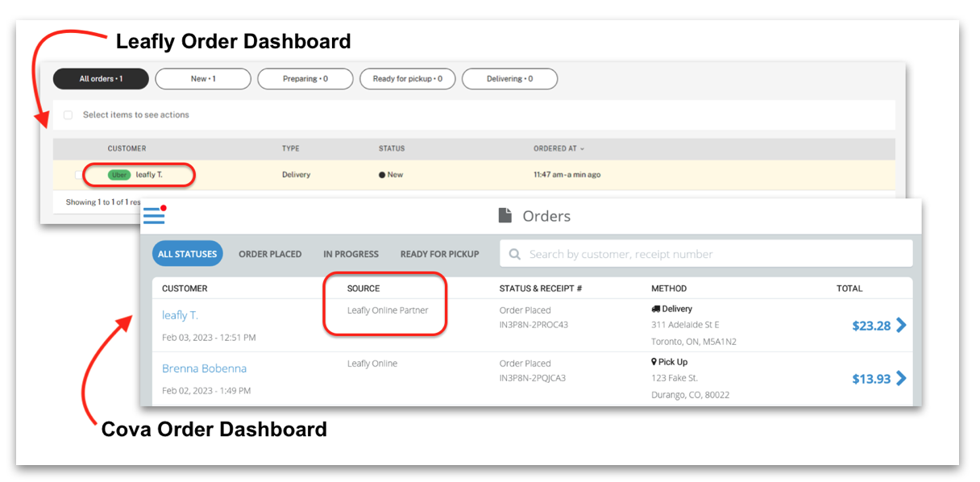Select the 'Delivering • 0' filter
Image resolution: width=980 pixels, height=482 pixels.
point(509,79)
